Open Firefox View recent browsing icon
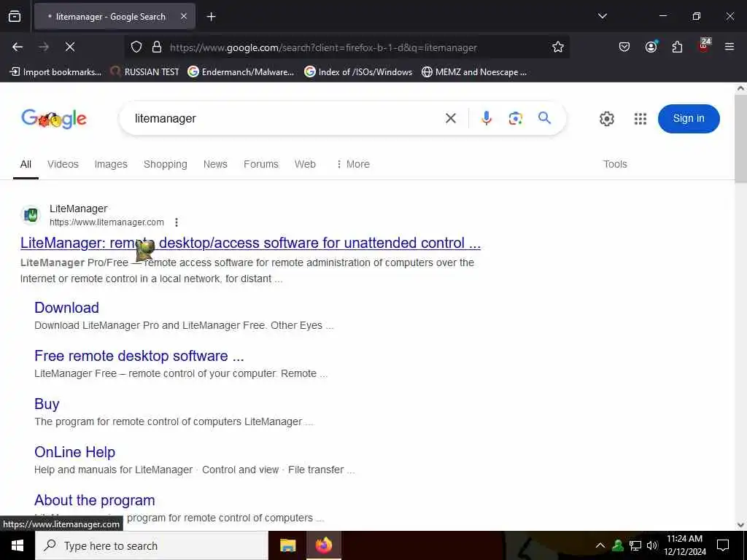The image size is (747, 560). click(x=15, y=17)
